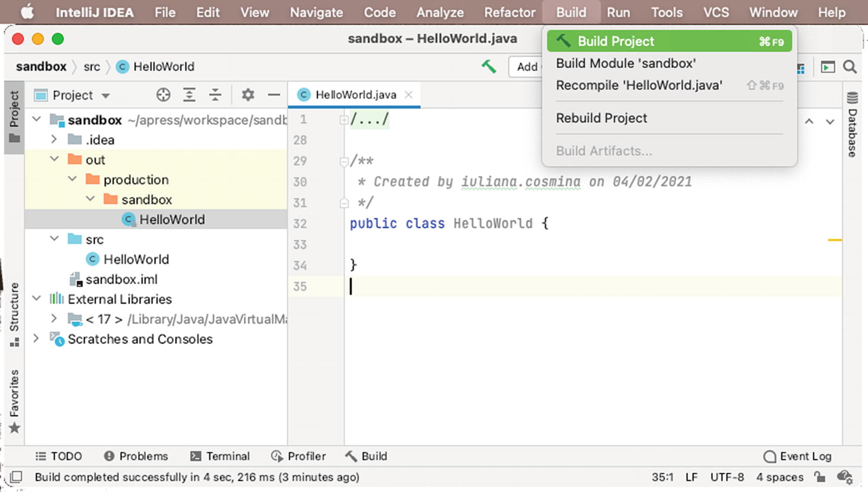This screenshot has height=492, width=868.
Task: Switch to the HelloWorld.java tab
Action: [355, 95]
